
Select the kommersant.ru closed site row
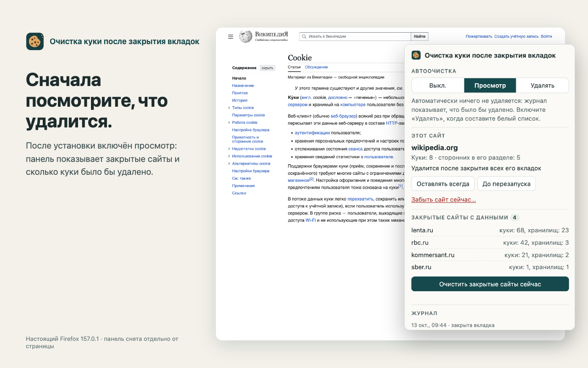point(490,255)
